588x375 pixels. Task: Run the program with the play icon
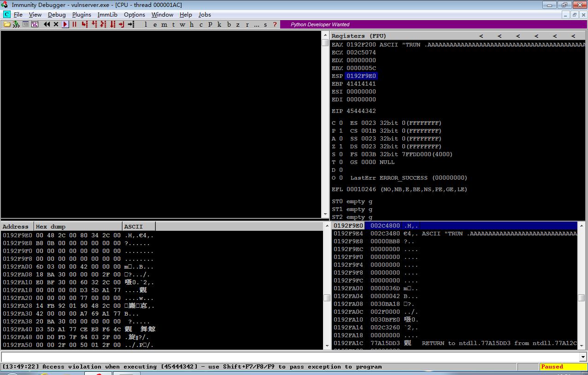(x=65, y=24)
